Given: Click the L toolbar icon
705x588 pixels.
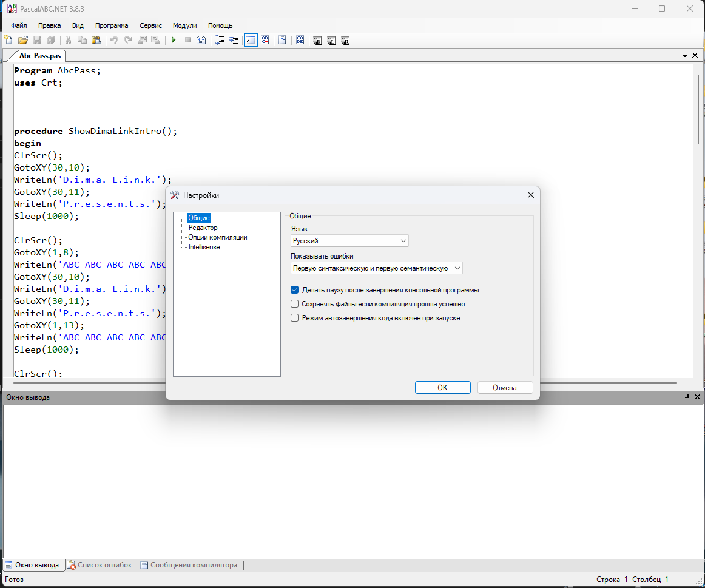Looking at the screenshot, I should point(331,41).
